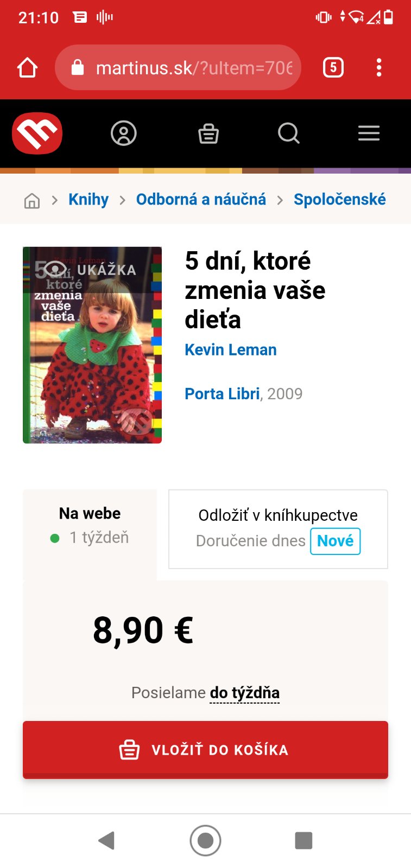
Task: Open the user account icon
Action: [x=124, y=133]
